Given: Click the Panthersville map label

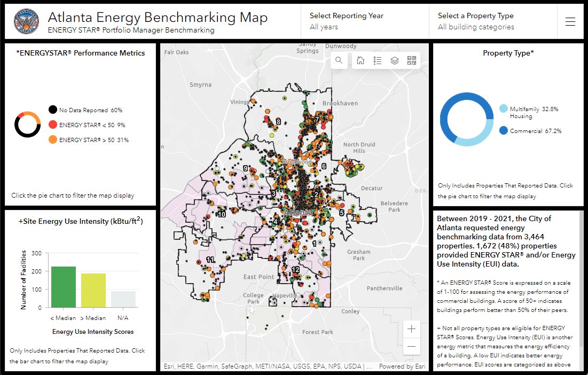Looking at the screenshot, I should (x=385, y=288).
